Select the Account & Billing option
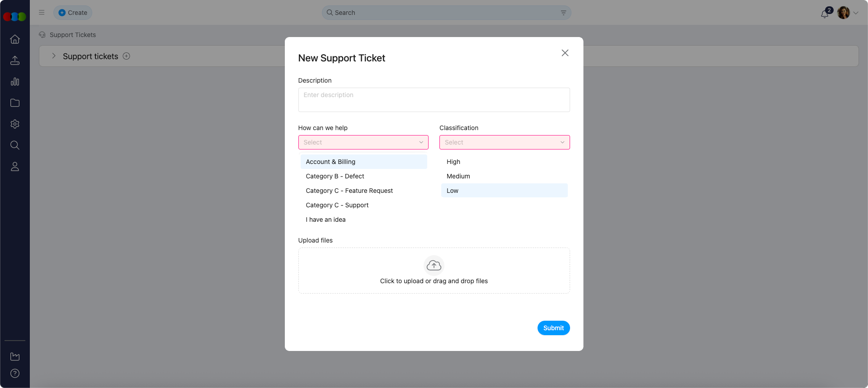Screen dimensions: 868x388 pos(330,161)
